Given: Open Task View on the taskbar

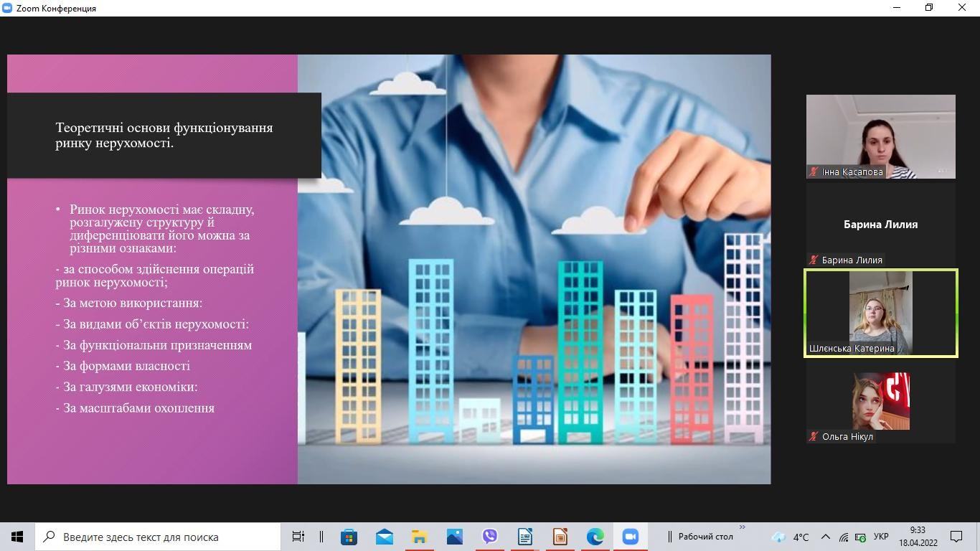Looking at the screenshot, I should pyautogui.click(x=298, y=537).
